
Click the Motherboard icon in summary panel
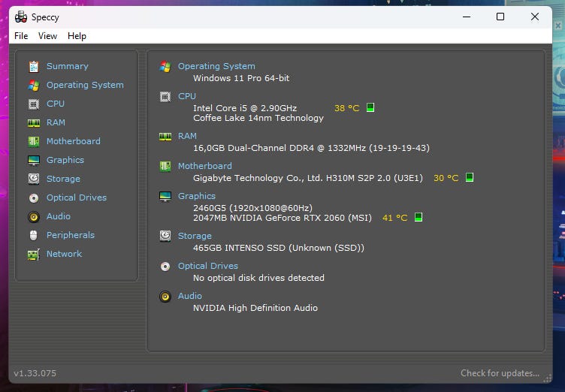(165, 166)
